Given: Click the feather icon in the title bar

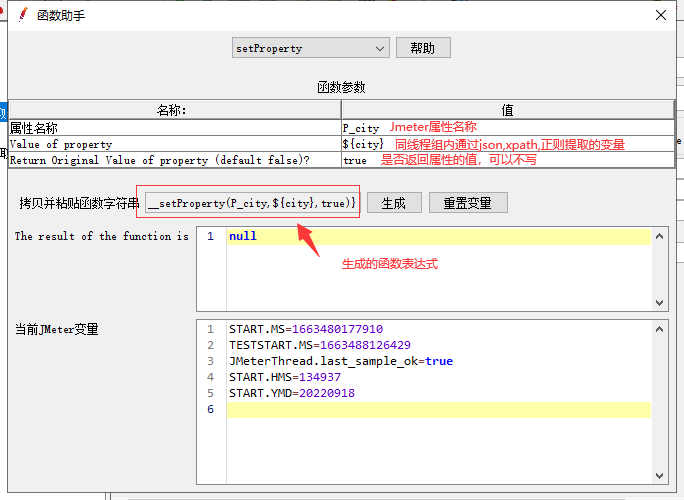Looking at the screenshot, I should [22, 15].
